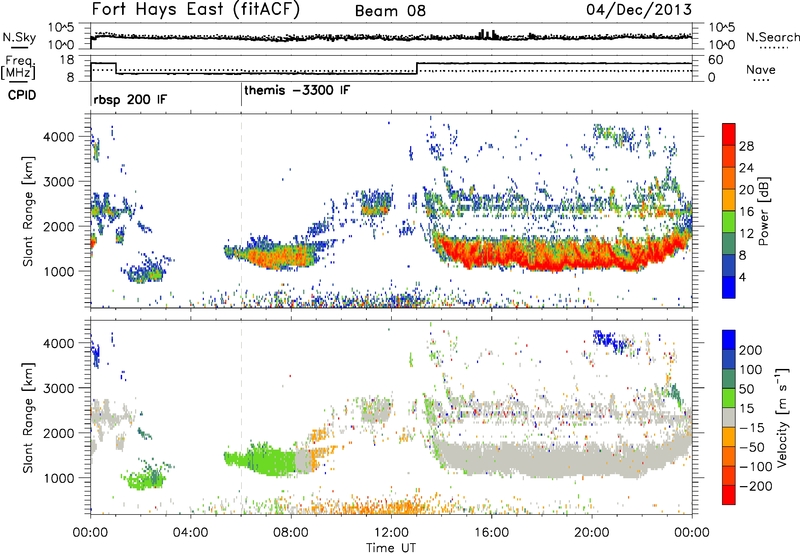800x554 pixels.
Task: Pick the red top segment of power colorbar
Action: coord(729,134)
